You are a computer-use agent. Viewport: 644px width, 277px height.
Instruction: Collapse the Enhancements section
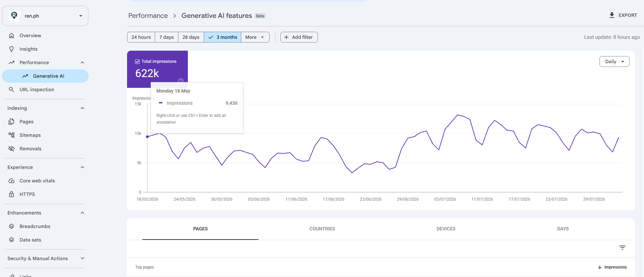point(82,213)
